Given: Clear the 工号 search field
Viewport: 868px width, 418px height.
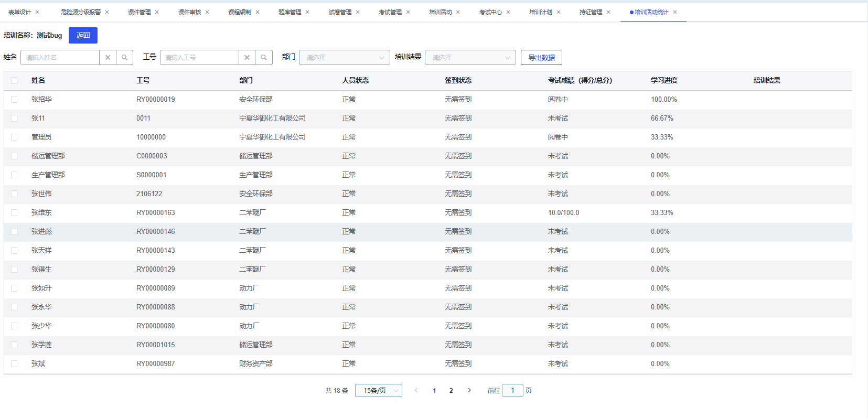Looking at the screenshot, I should pyautogui.click(x=247, y=58).
